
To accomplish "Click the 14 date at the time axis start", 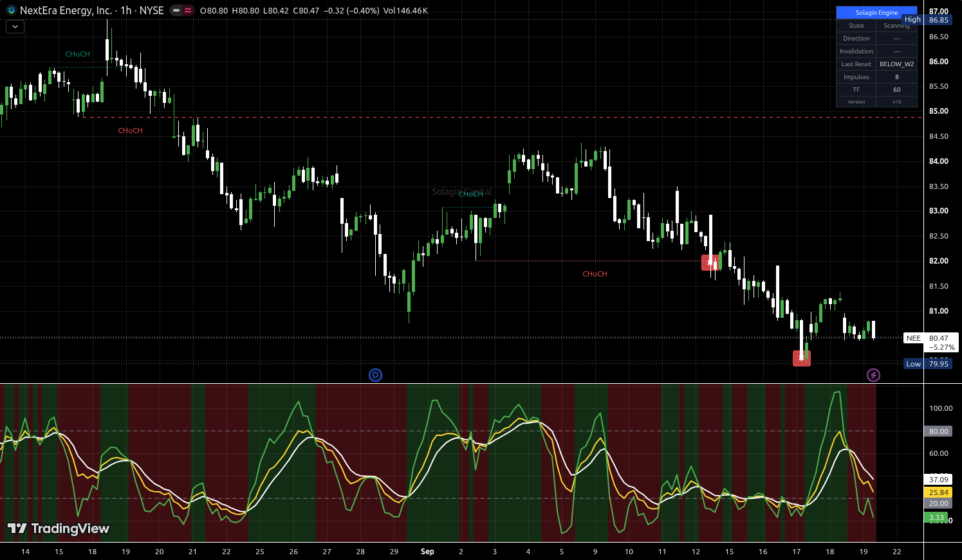I will (x=25, y=552).
